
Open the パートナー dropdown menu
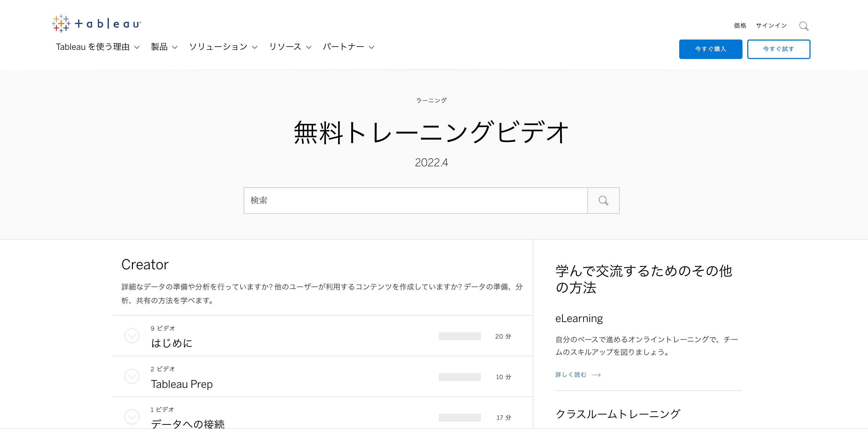click(x=348, y=47)
